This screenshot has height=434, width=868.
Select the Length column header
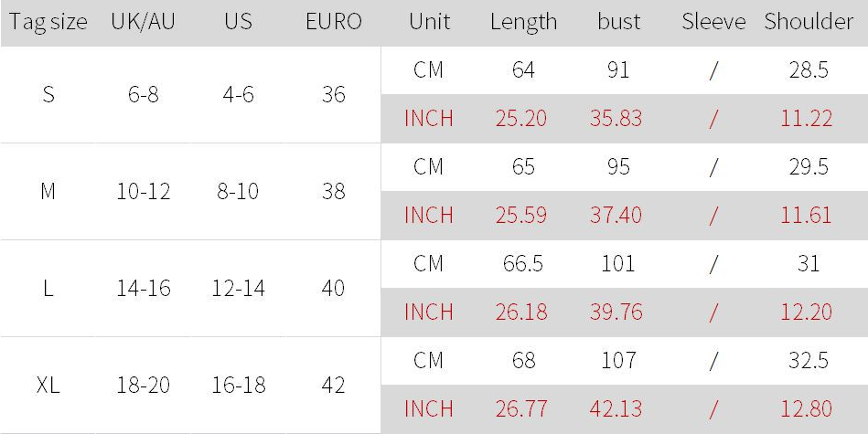coord(523,22)
